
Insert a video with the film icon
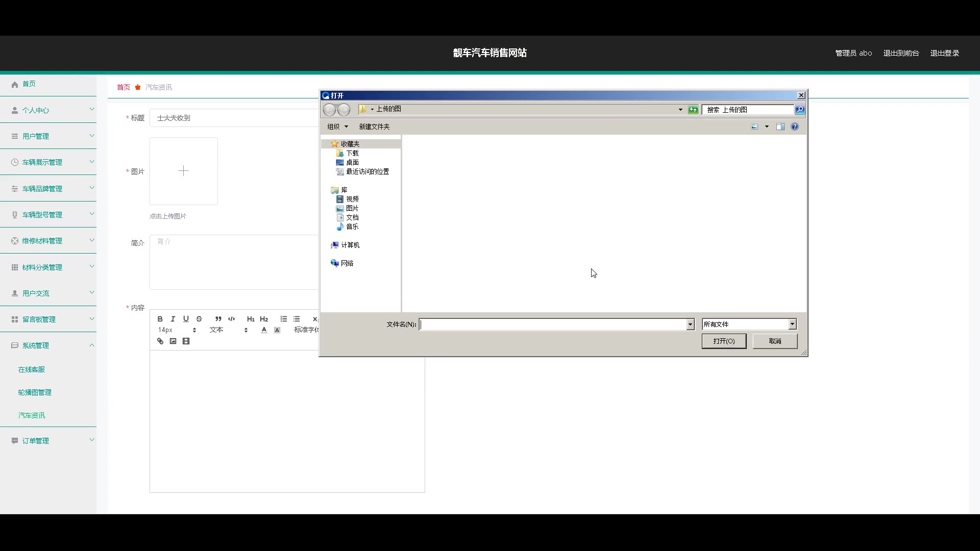(x=186, y=341)
